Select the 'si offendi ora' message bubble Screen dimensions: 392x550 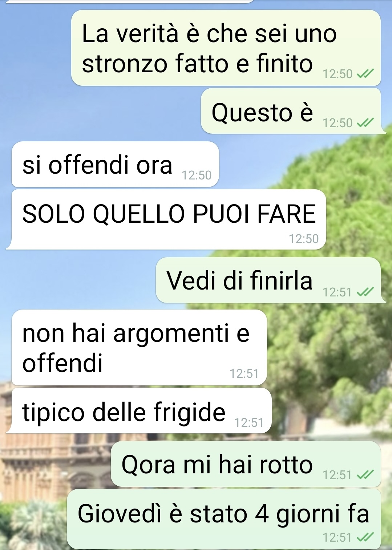(x=115, y=164)
